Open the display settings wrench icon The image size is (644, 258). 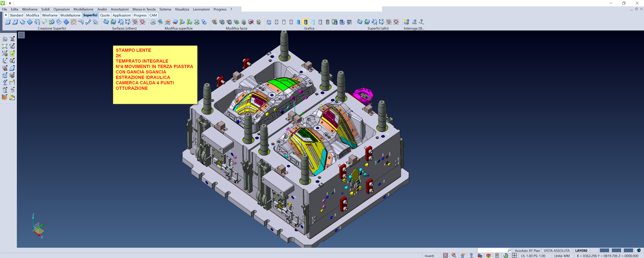[x=350, y=22]
